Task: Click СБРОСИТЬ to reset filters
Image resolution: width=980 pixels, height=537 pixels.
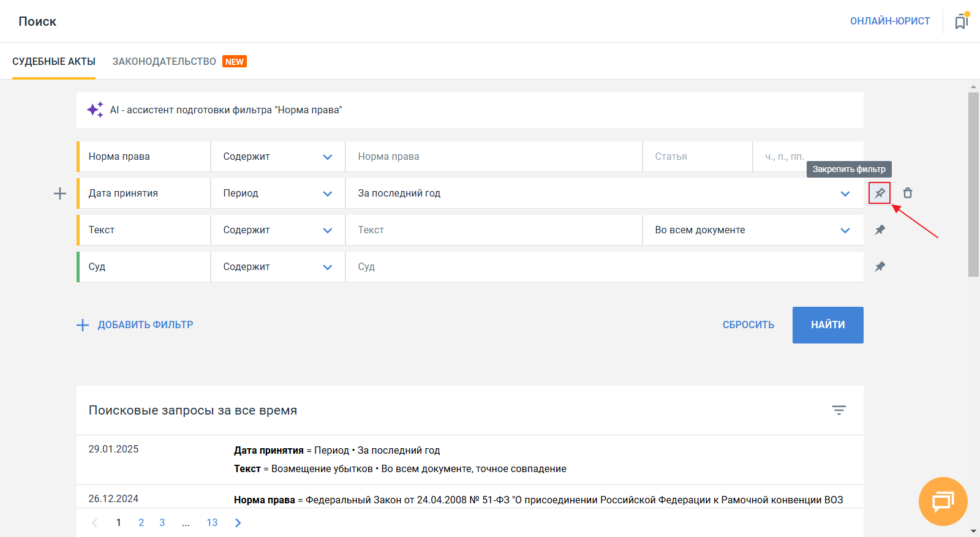Action: [748, 325]
